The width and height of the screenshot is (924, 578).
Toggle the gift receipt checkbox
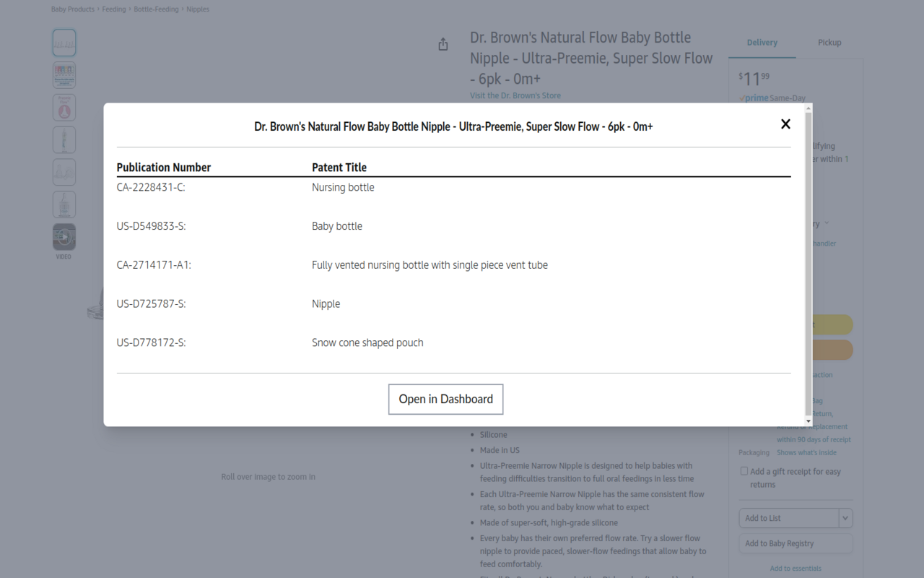(x=744, y=471)
